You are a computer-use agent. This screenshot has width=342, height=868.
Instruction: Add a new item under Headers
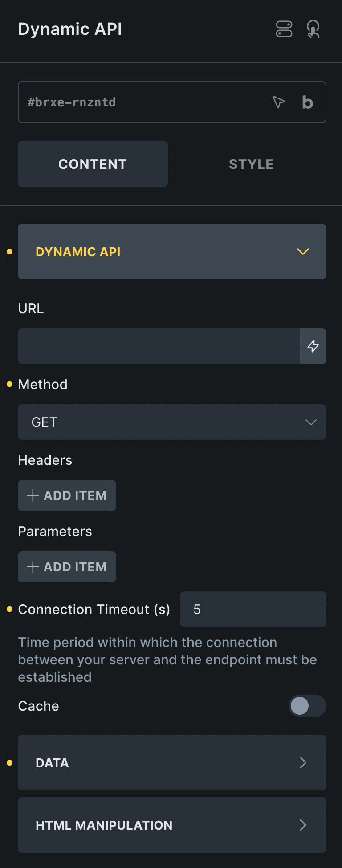(x=67, y=495)
